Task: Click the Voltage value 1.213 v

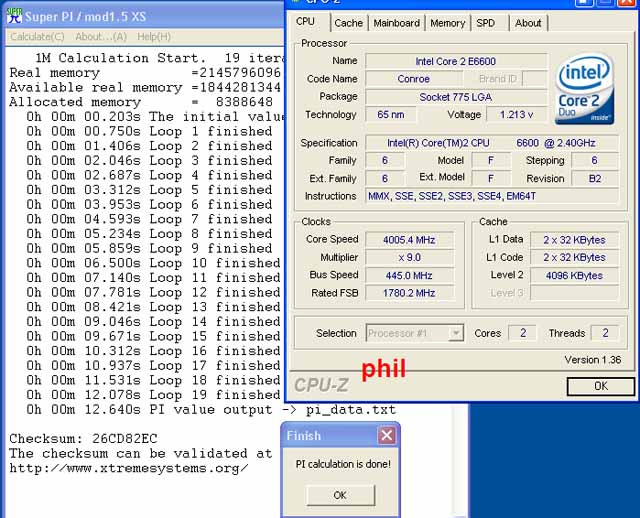Action: [x=516, y=115]
